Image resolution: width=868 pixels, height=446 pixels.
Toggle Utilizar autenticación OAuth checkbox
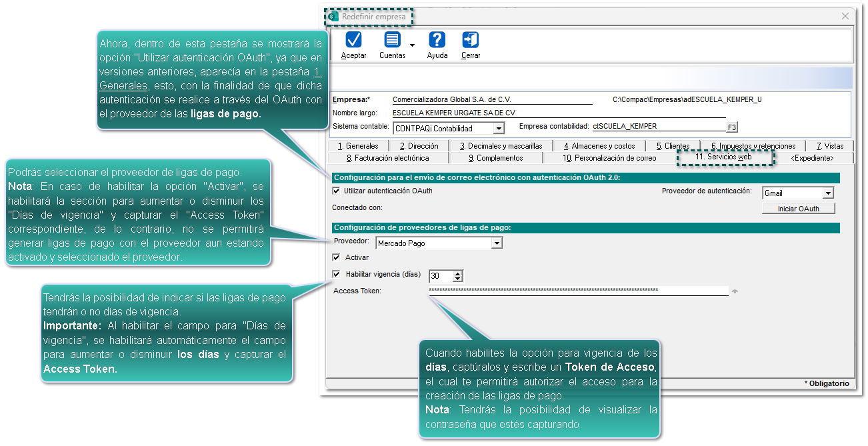336,191
